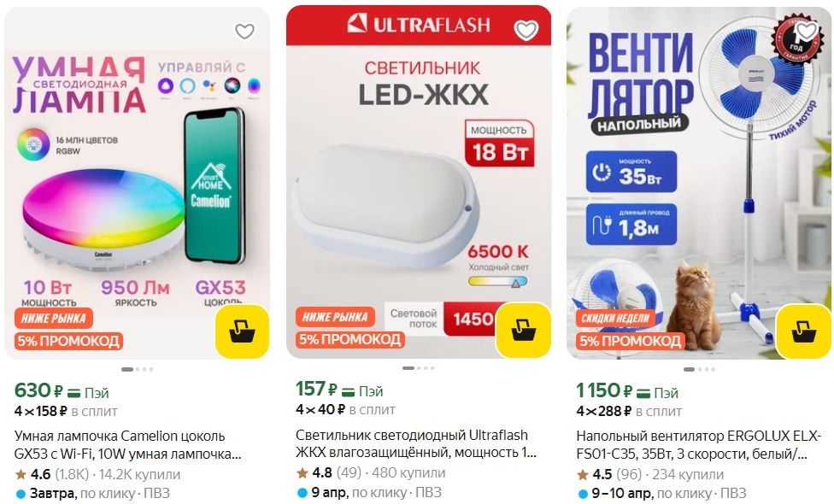Screen dimensions: 834x504
Task: Select image carousel dots under Ultraflash light
Action: pyautogui.click(x=419, y=368)
